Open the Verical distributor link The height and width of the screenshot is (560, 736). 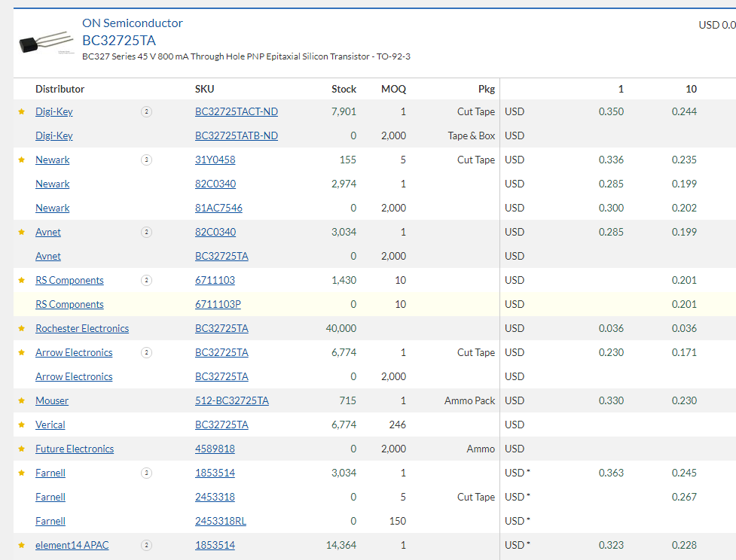(50, 425)
